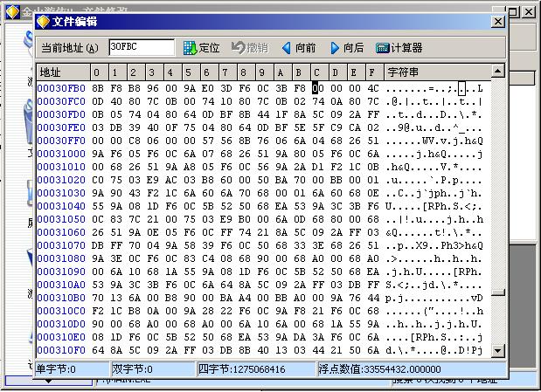The image size is (541, 392).
Task: Click the 向后 right arrow icon
Action: [335, 48]
